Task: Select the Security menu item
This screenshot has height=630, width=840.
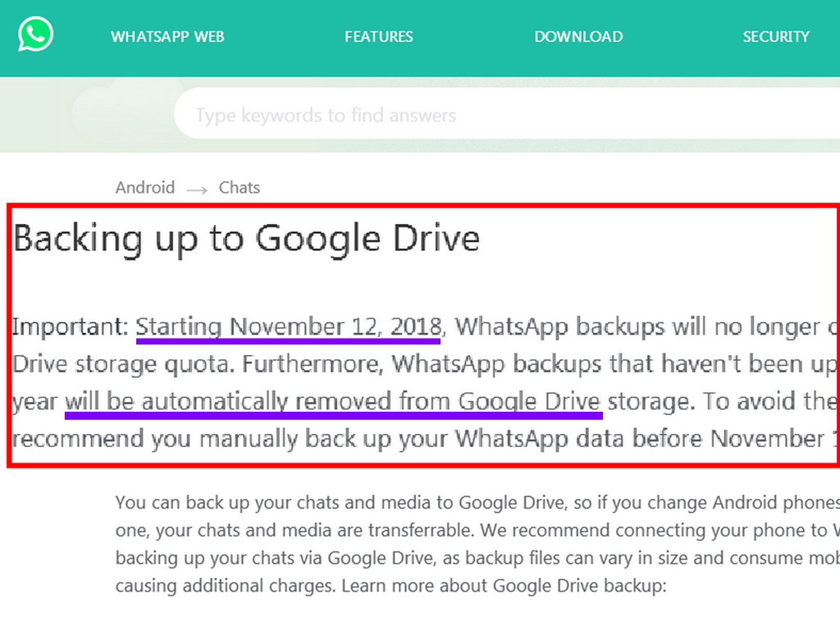Action: (x=776, y=37)
